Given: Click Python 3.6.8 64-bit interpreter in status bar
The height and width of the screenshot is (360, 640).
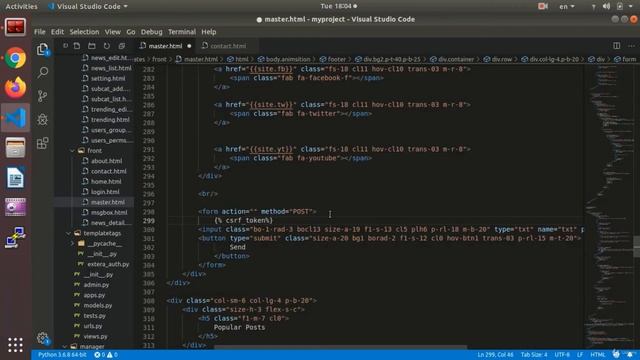Looking at the screenshot, I should (62, 355).
